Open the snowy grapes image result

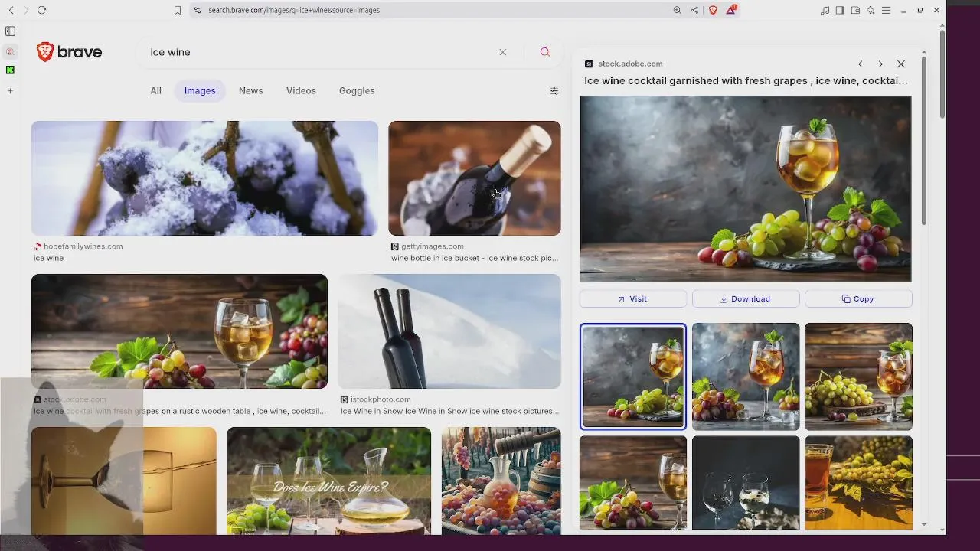204,178
